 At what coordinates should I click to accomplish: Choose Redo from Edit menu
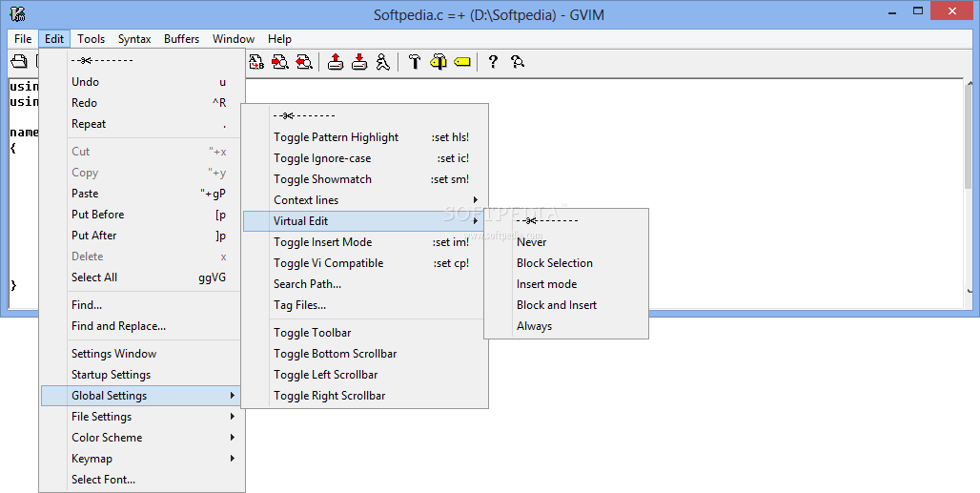click(142, 103)
